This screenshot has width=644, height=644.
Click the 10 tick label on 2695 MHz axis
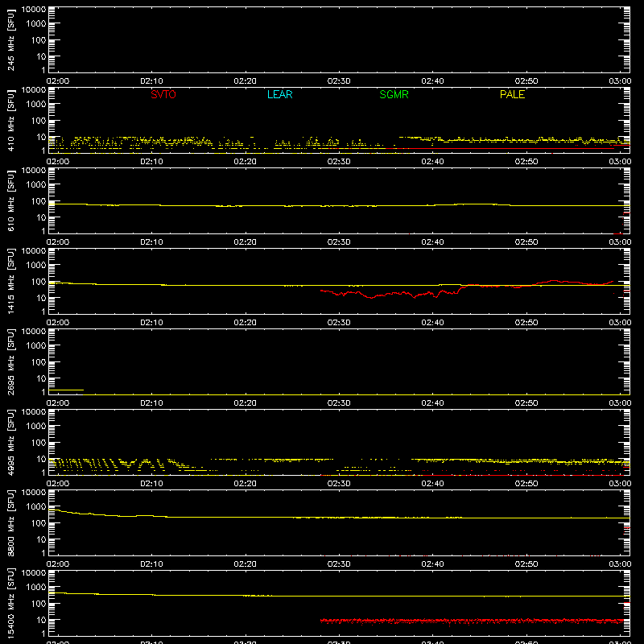[x=41, y=378]
